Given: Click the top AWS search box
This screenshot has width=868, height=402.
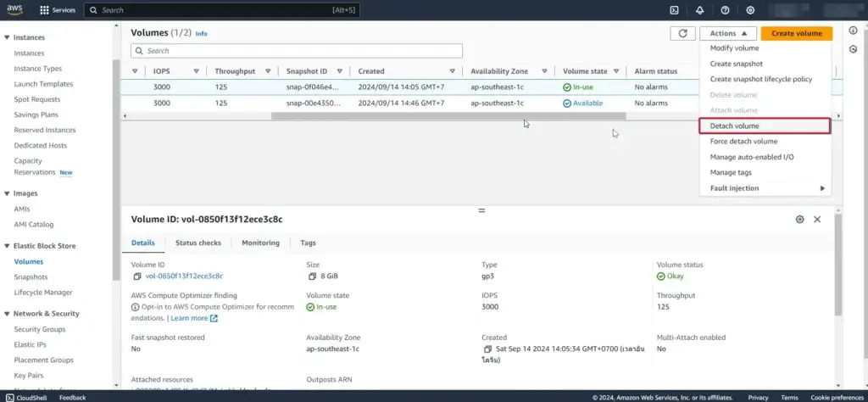Looking at the screenshot, I should pyautogui.click(x=221, y=10).
